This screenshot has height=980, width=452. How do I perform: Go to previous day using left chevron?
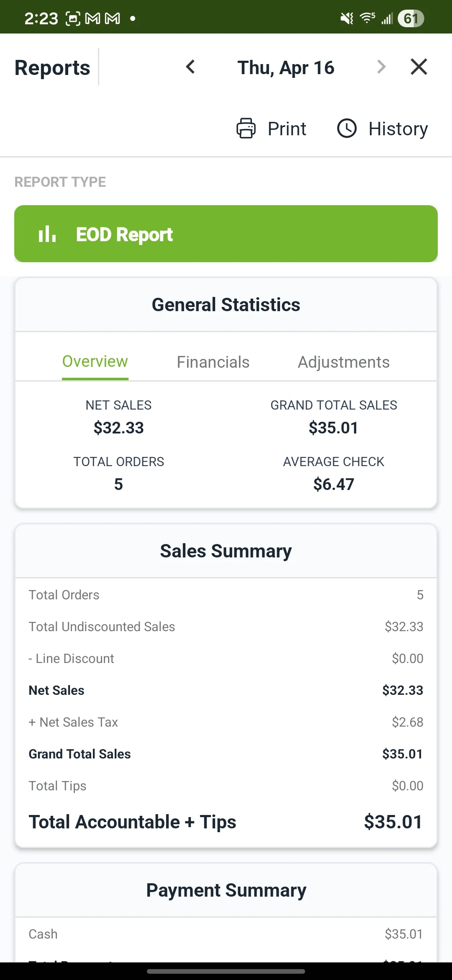click(190, 67)
